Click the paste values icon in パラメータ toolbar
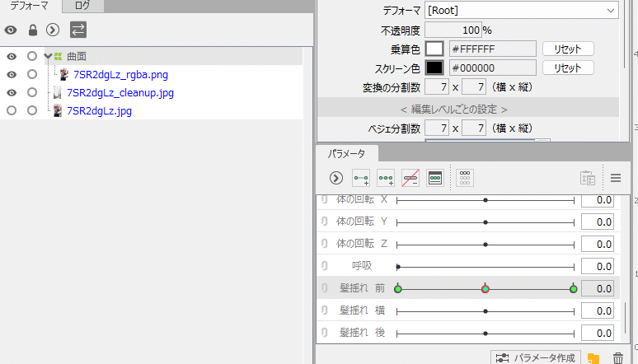The image size is (638, 364). point(588,178)
